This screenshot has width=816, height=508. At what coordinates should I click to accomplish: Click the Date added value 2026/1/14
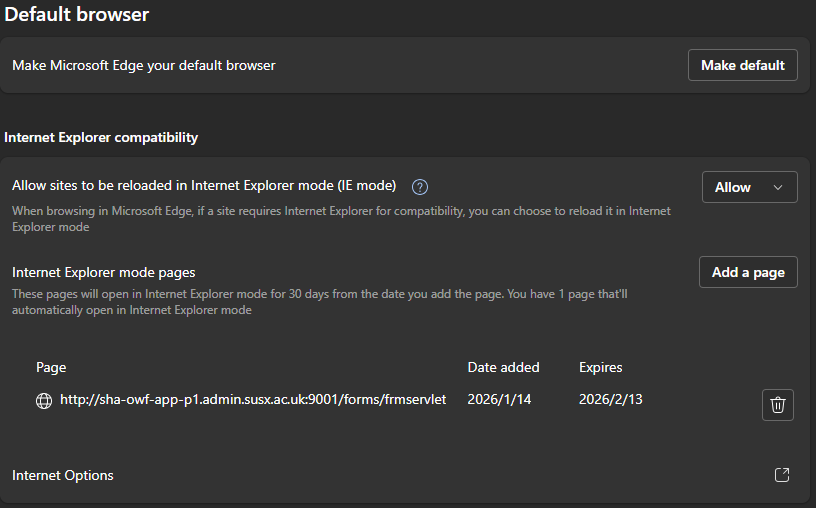click(499, 399)
